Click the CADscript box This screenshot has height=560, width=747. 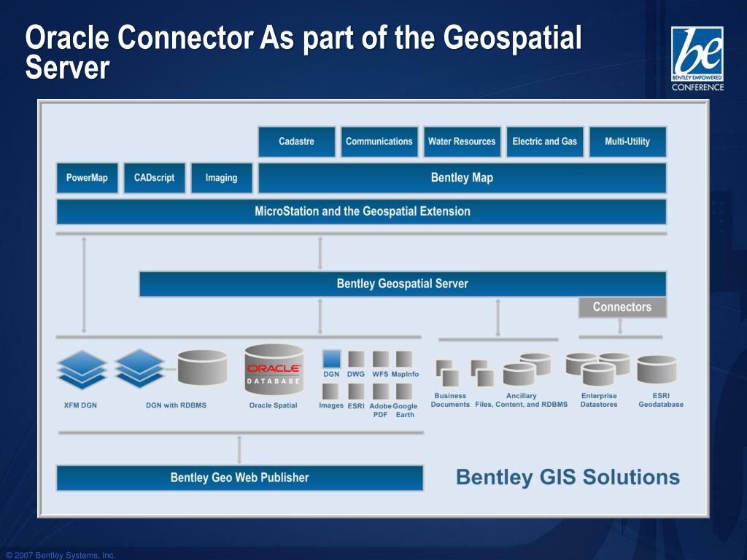click(x=155, y=178)
